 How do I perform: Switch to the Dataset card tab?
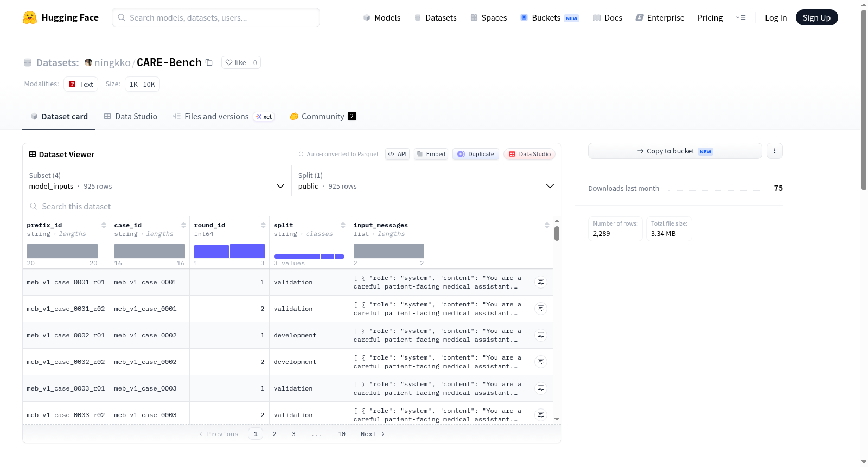pos(59,117)
